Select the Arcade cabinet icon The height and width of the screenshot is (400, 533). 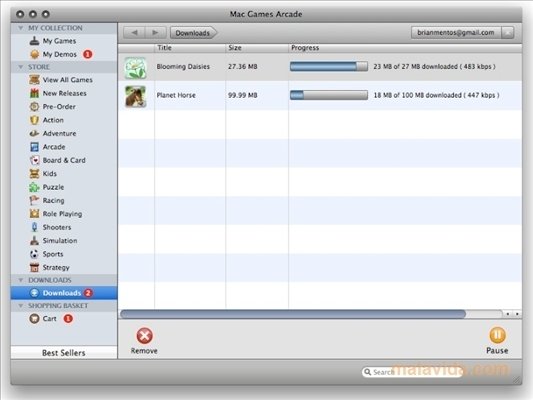point(34,147)
